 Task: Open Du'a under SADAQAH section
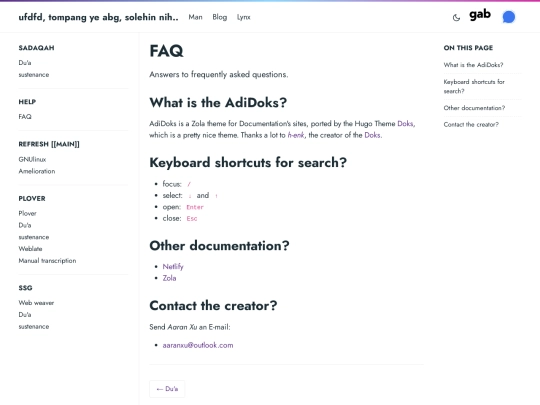(25, 63)
